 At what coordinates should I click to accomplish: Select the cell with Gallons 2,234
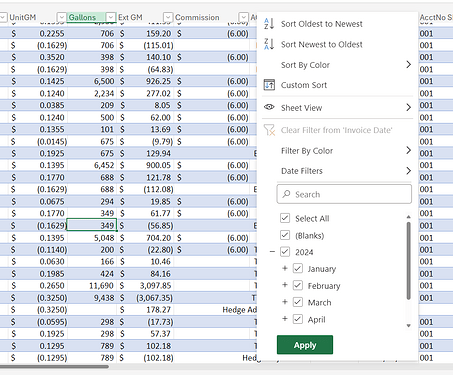pos(92,93)
